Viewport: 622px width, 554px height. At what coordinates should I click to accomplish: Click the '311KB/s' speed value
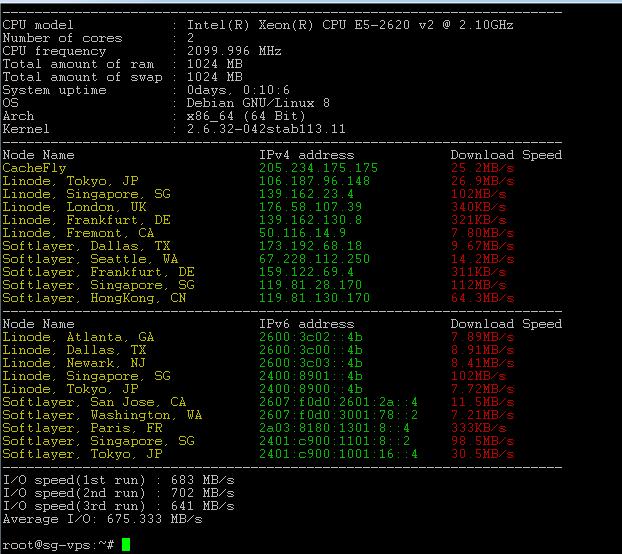tap(478, 272)
